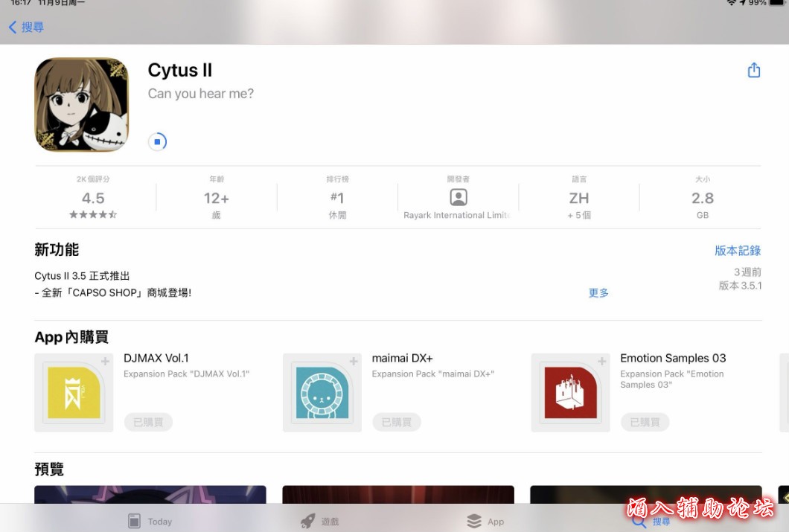The height and width of the screenshot is (532, 789).
Task: View the 4.5 star rating section
Action: (93, 199)
